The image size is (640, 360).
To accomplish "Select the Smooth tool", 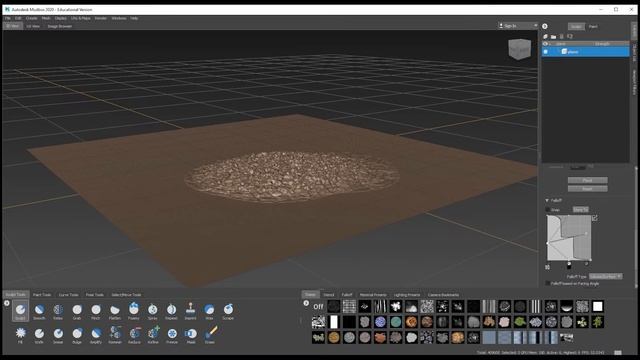I will click(39, 311).
